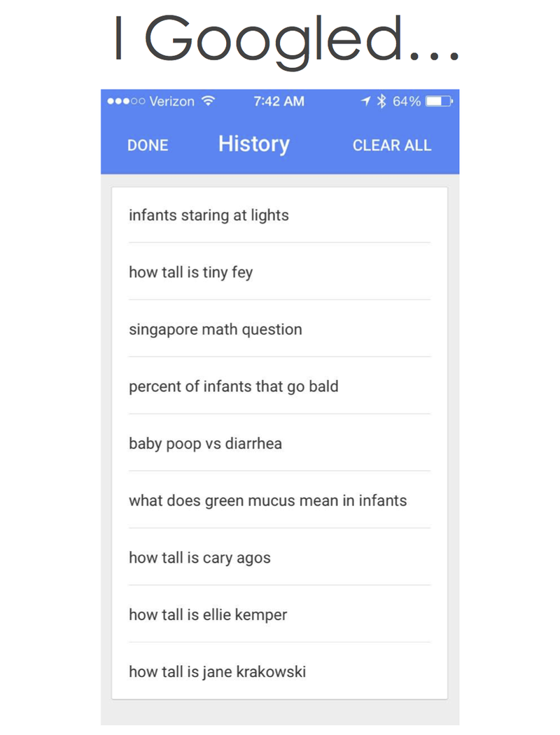Tap the Verizon carrier label

[x=171, y=101]
